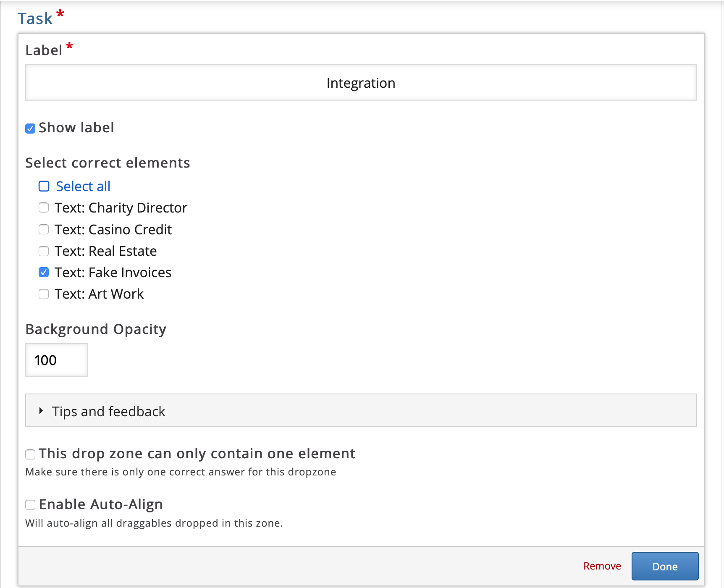
Task: Click the Task heading text
Action: (35, 18)
